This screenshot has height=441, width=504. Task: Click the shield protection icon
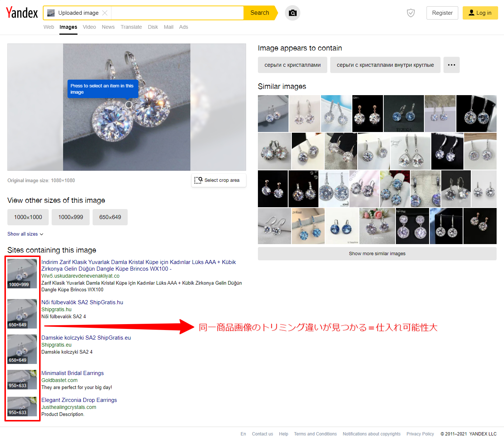(411, 13)
